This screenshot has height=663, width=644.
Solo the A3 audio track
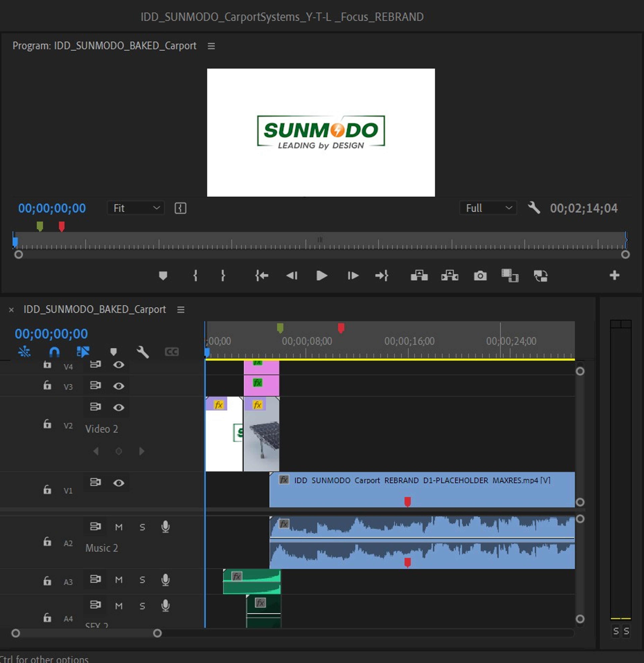point(143,580)
